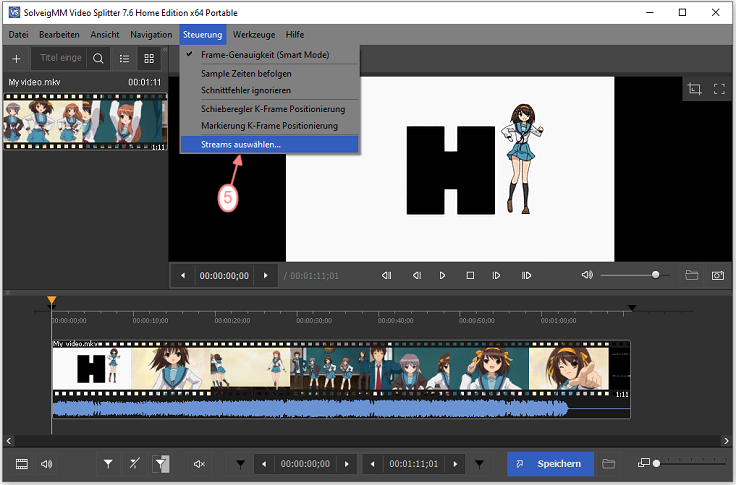736x485 pixels.
Task: Collapse the media library panel chevron
Action: pos(165,49)
